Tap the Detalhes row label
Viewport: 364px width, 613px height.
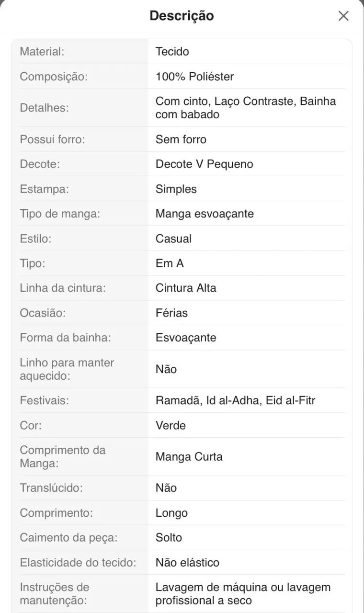44,108
